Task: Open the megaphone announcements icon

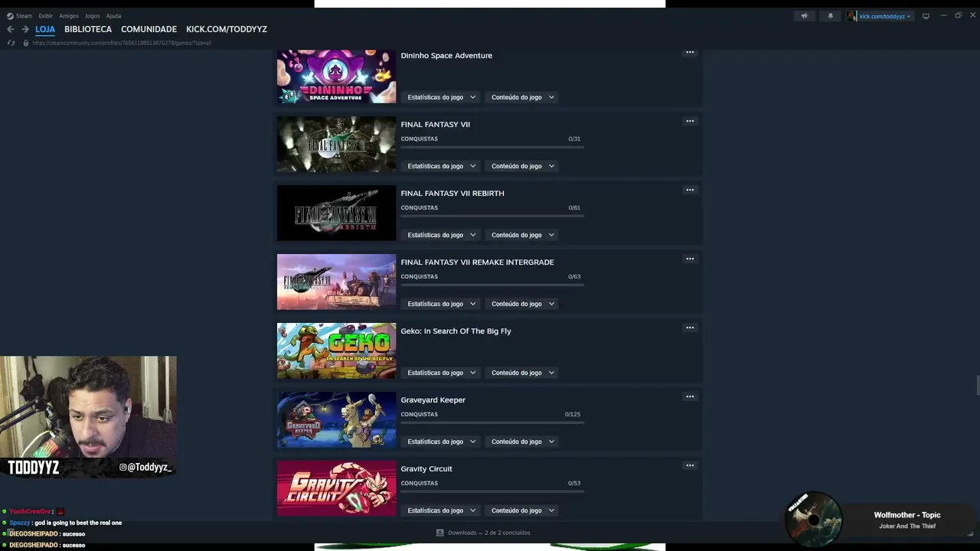Action: tap(804, 15)
